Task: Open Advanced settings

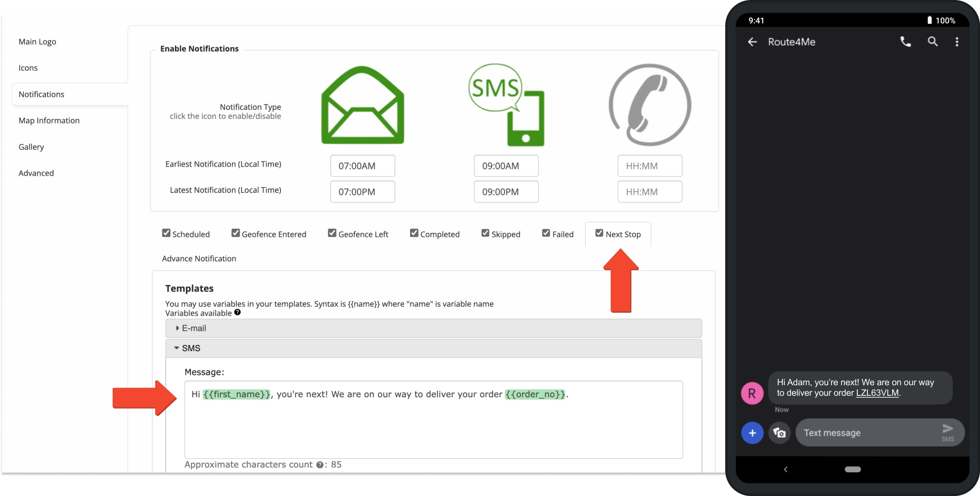Action: click(x=36, y=173)
